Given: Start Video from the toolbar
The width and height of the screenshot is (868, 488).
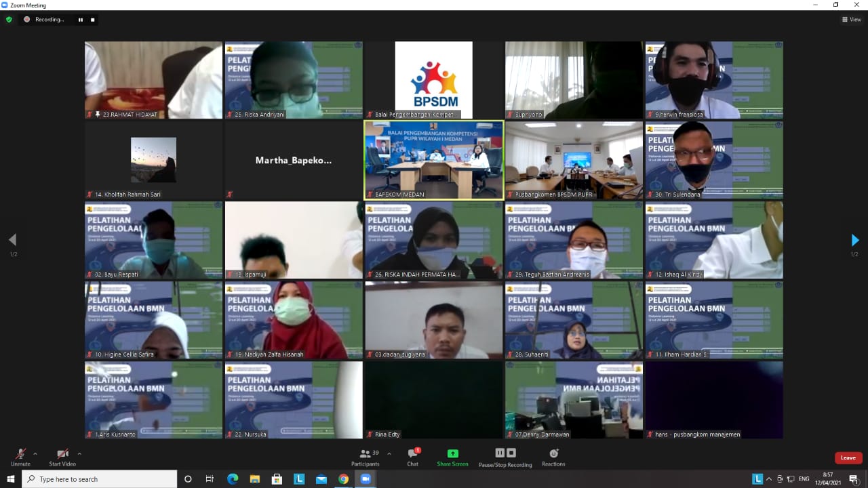Looking at the screenshot, I should coord(62,457).
